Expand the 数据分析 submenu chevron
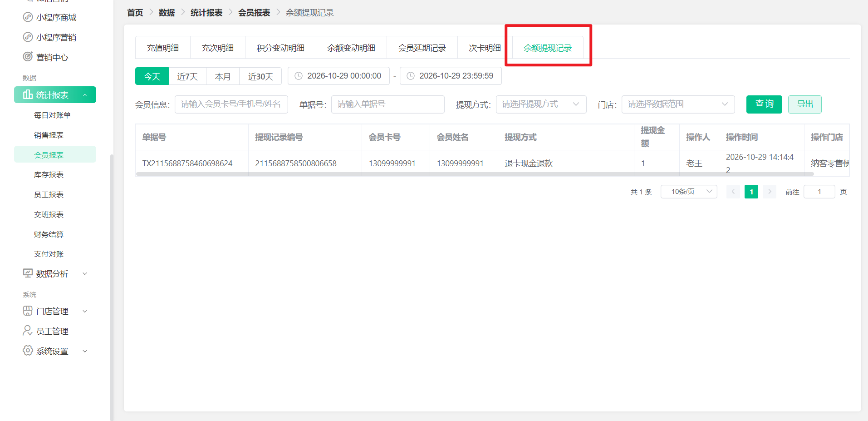Image resolution: width=868 pixels, height=421 pixels. click(x=85, y=273)
